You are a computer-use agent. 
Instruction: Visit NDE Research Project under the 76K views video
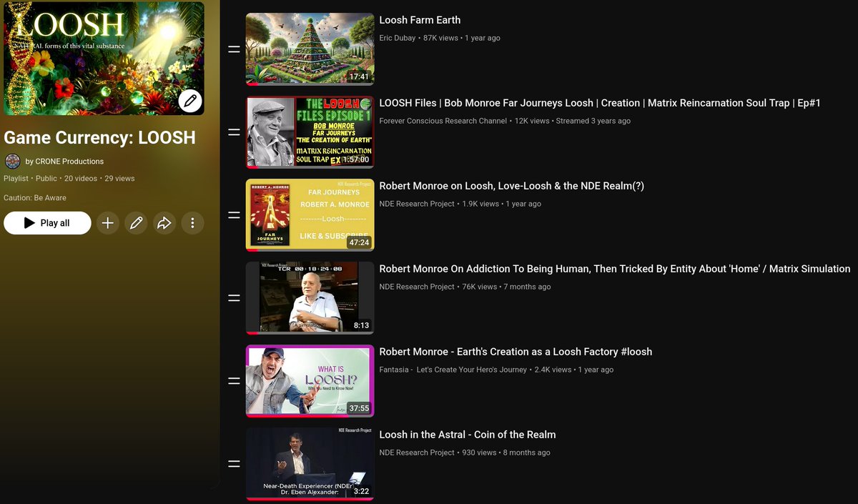(x=417, y=287)
